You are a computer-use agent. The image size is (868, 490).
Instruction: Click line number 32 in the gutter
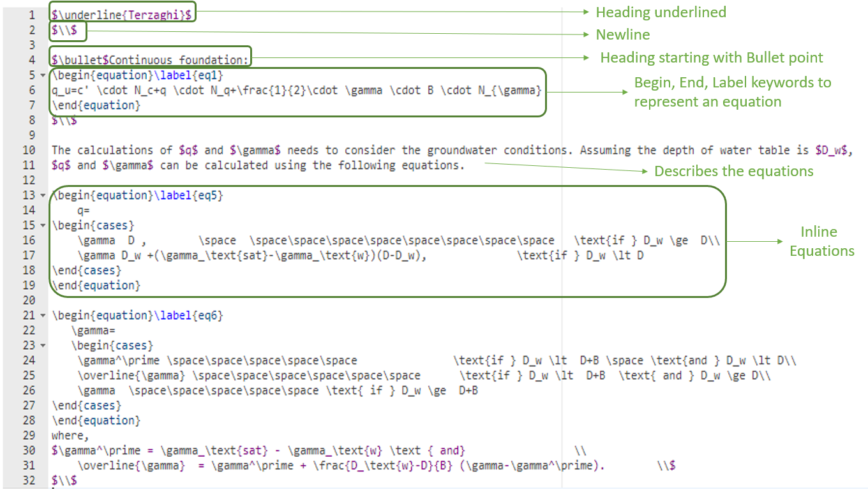point(29,480)
